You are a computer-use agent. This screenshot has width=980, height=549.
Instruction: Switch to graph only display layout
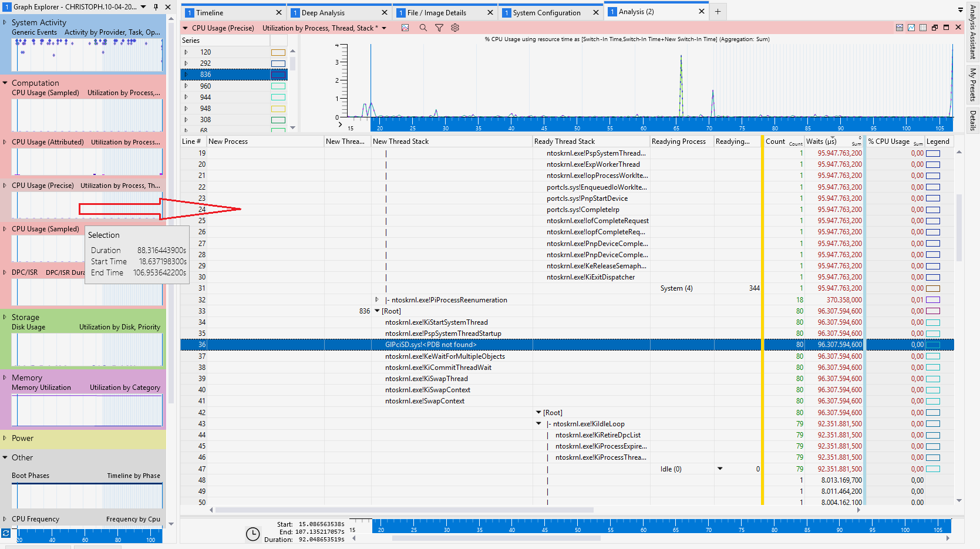tap(911, 28)
